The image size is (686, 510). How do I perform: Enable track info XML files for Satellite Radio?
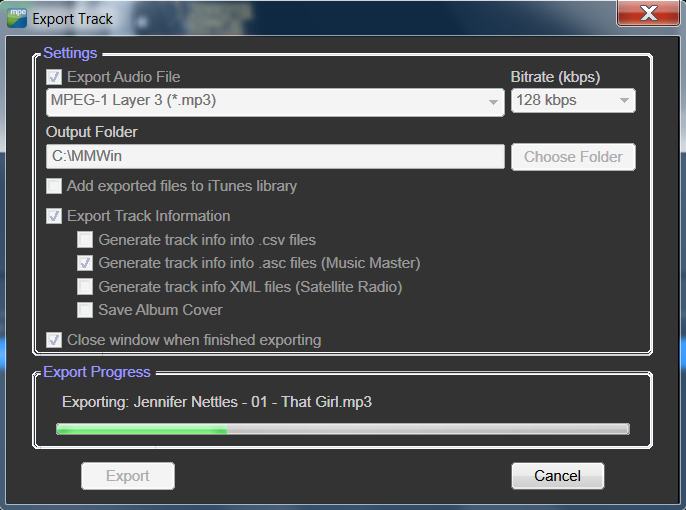click(86, 287)
